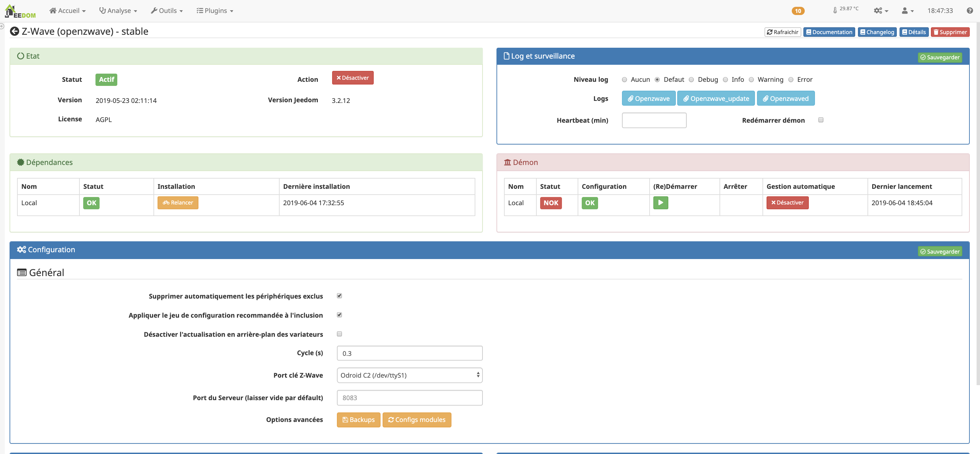Screen dimensions: 980x454
Task: Click the Dépendances panel heading
Action: click(x=45, y=162)
